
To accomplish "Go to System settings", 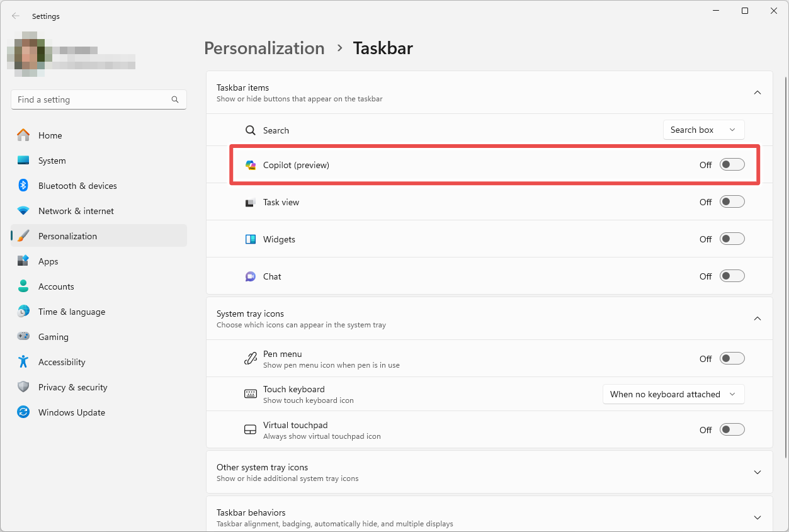I will coord(99,161).
